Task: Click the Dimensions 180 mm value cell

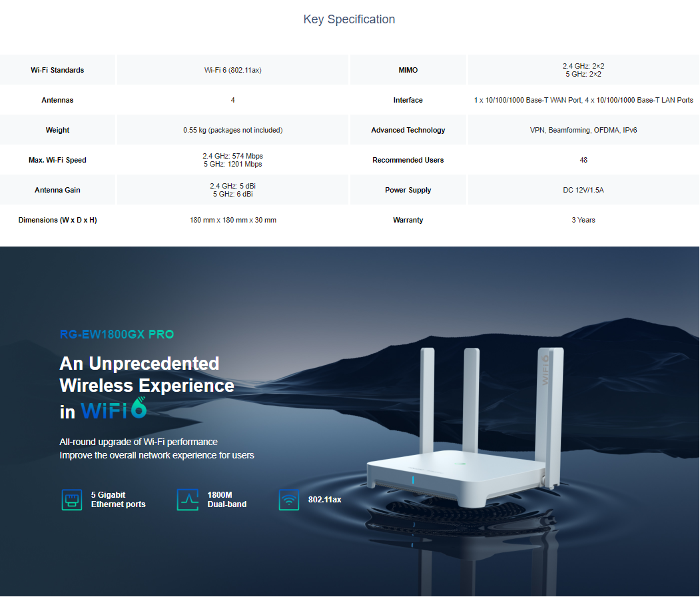Action: point(232,220)
